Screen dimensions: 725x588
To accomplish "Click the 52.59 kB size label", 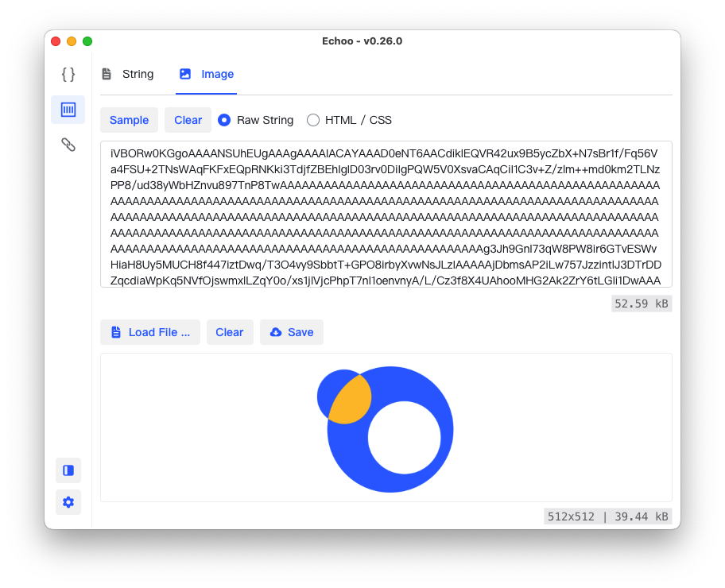I will (x=642, y=304).
